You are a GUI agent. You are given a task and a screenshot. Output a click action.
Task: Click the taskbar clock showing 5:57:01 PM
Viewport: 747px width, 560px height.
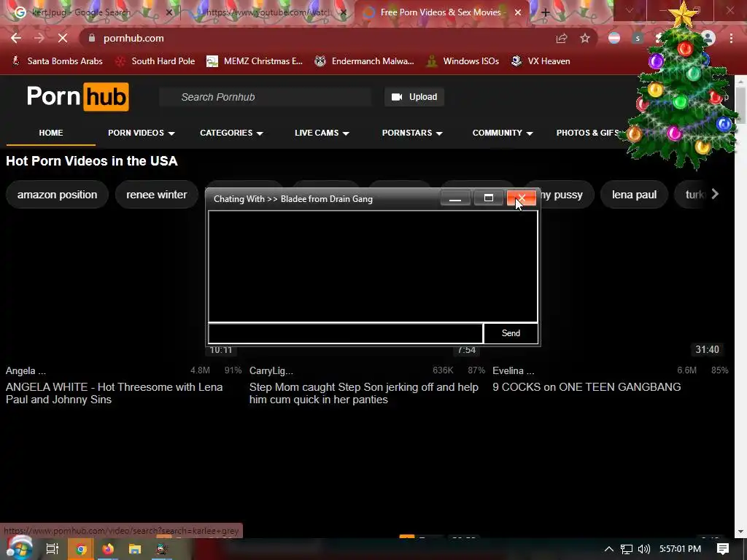[680, 549]
